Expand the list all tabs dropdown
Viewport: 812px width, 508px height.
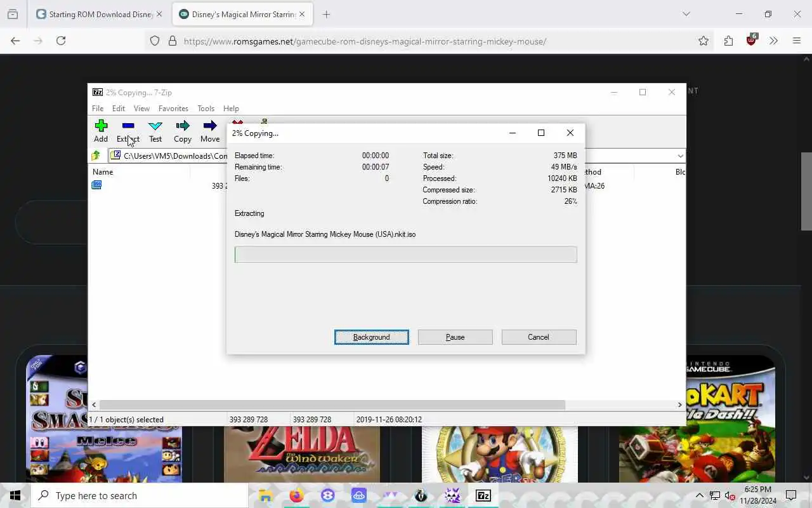click(686, 14)
